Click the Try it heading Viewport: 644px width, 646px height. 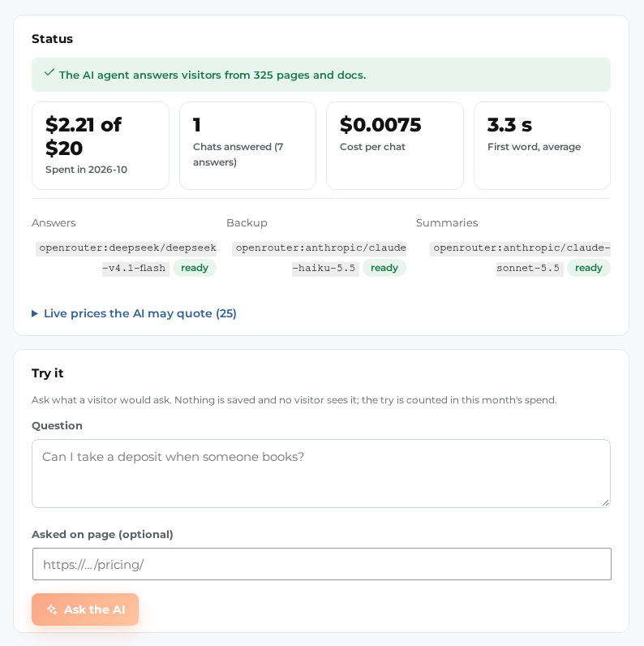coord(47,373)
